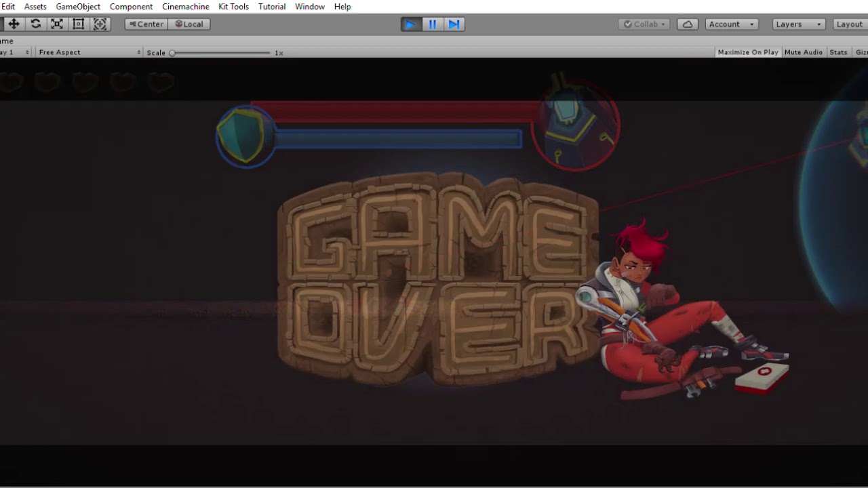Open Unity cloud services
Screen dimensions: 868x488
coord(688,24)
